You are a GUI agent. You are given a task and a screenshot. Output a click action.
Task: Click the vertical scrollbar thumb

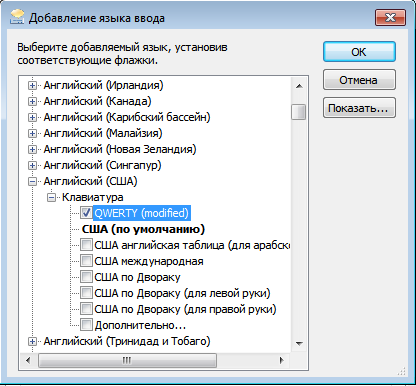pos(298,112)
